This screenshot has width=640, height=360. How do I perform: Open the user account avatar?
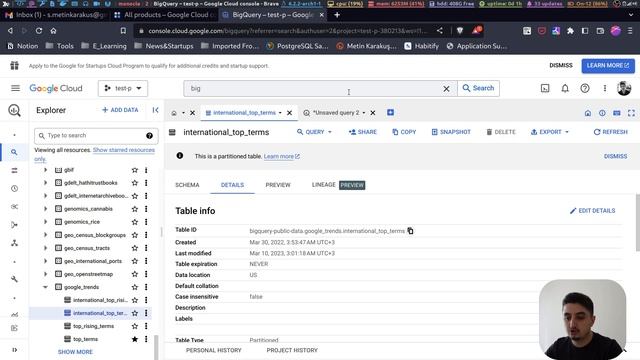point(624,88)
